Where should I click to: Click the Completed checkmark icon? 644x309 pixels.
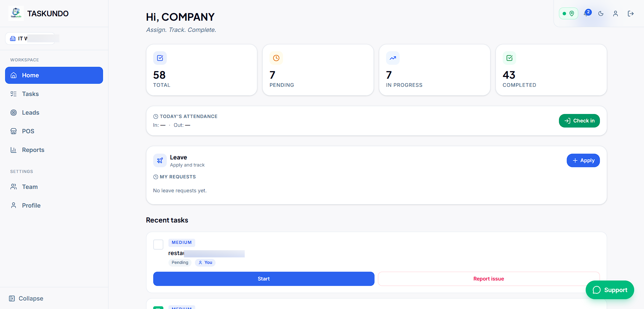point(509,58)
